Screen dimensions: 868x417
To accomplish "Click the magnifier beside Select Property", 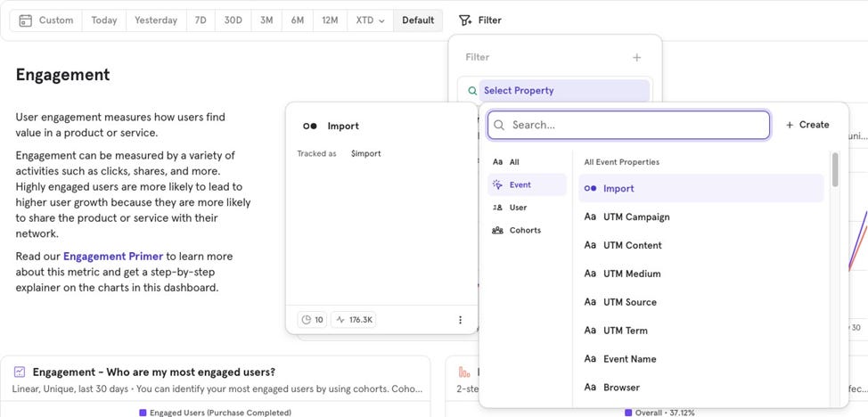I will 472,91.
